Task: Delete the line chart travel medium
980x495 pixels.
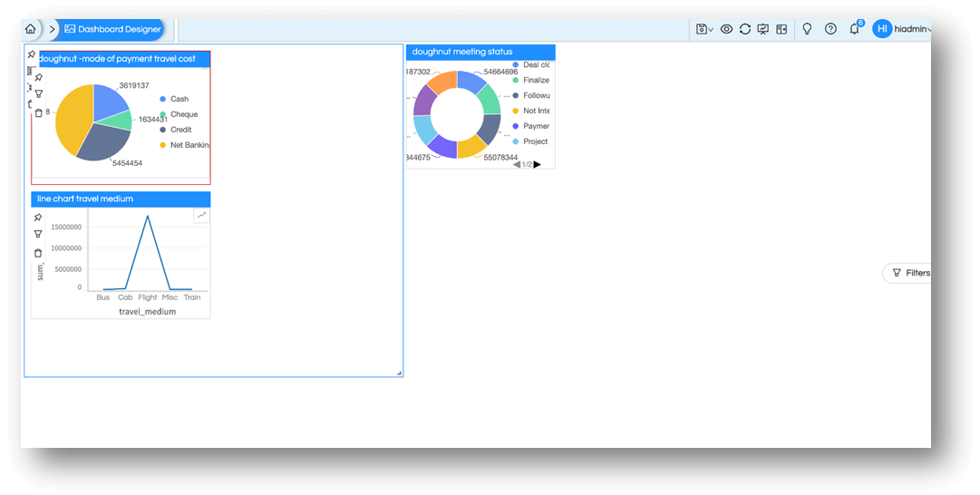Action: (x=38, y=253)
